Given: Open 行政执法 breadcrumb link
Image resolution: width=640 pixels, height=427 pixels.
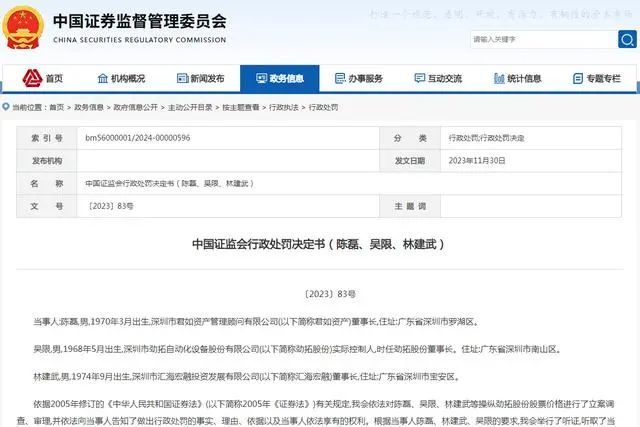Looking at the screenshot, I should pyautogui.click(x=284, y=107).
